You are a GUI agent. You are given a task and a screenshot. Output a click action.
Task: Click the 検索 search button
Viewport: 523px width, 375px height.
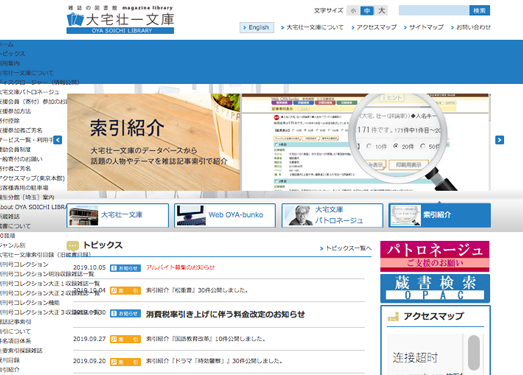479,10
